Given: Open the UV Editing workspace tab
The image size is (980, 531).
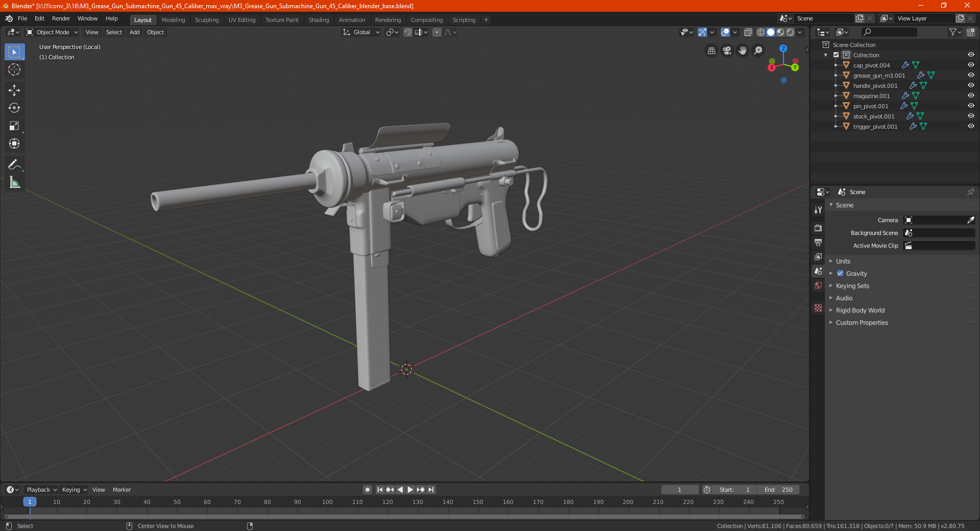Looking at the screenshot, I should pos(242,20).
